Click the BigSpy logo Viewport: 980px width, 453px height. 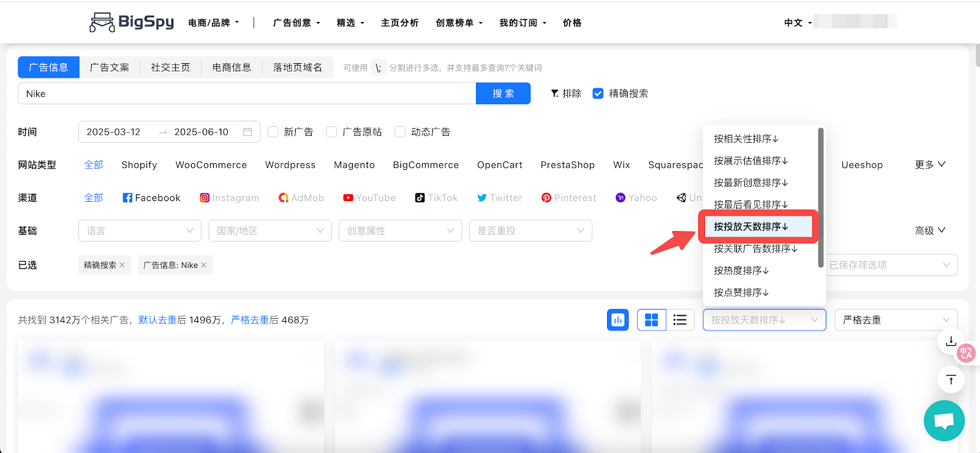[x=132, y=22]
